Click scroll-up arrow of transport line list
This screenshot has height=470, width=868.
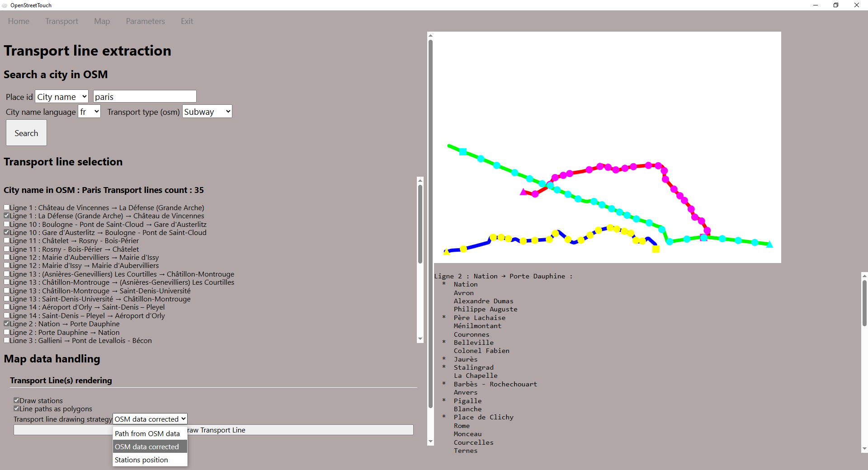[x=420, y=180]
